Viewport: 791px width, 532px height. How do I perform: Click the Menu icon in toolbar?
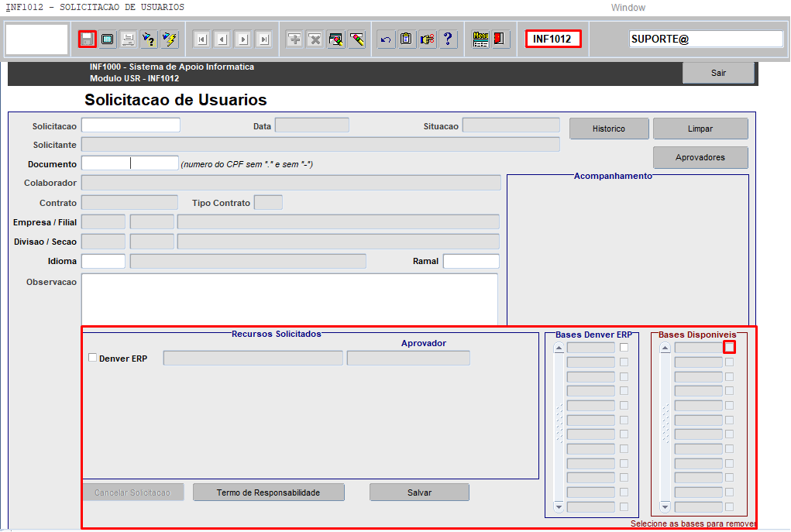[x=480, y=39]
